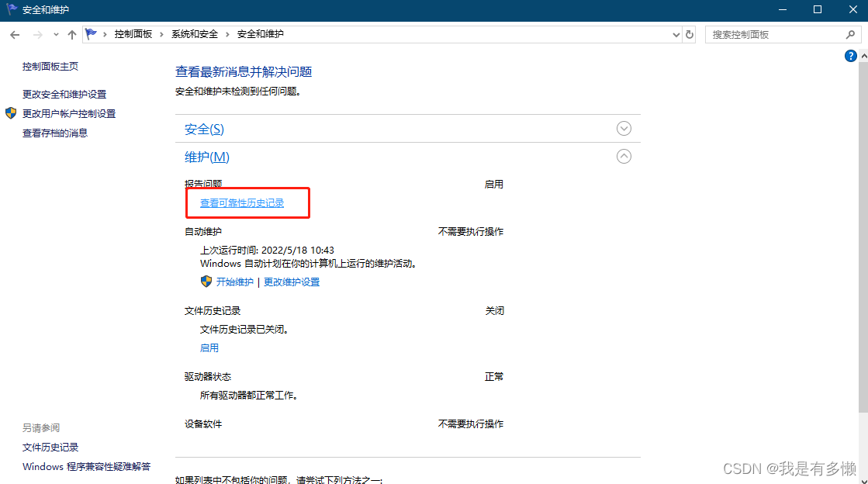Screen dimensions: 868x484
Task: Open 查看可靠性历史记录 link
Action: pos(242,203)
